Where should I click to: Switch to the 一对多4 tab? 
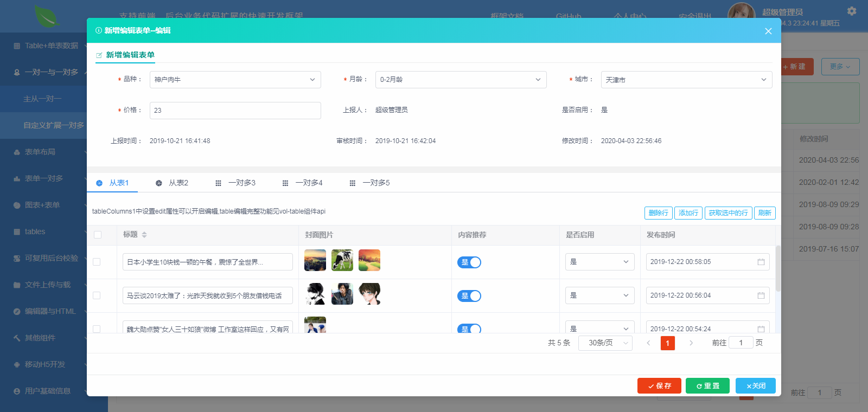pos(303,183)
